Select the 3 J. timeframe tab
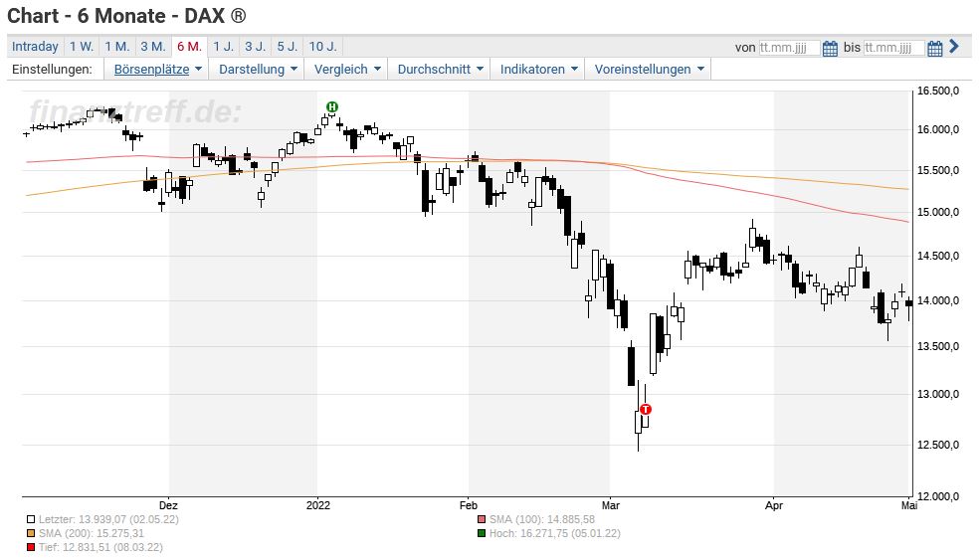 [255, 46]
